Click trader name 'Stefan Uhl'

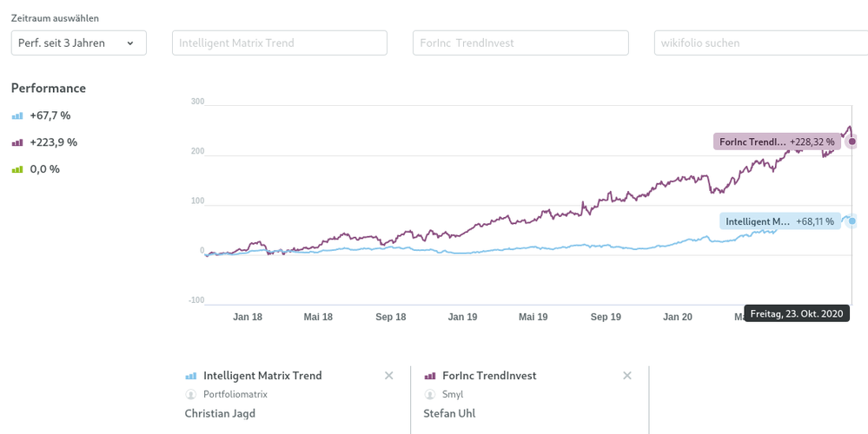tap(449, 413)
